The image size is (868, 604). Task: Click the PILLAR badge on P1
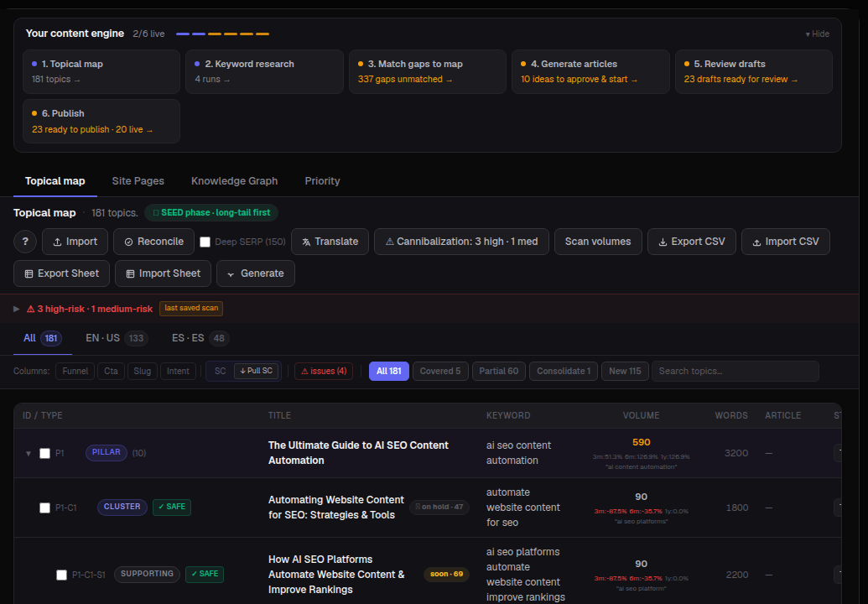[107, 452]
